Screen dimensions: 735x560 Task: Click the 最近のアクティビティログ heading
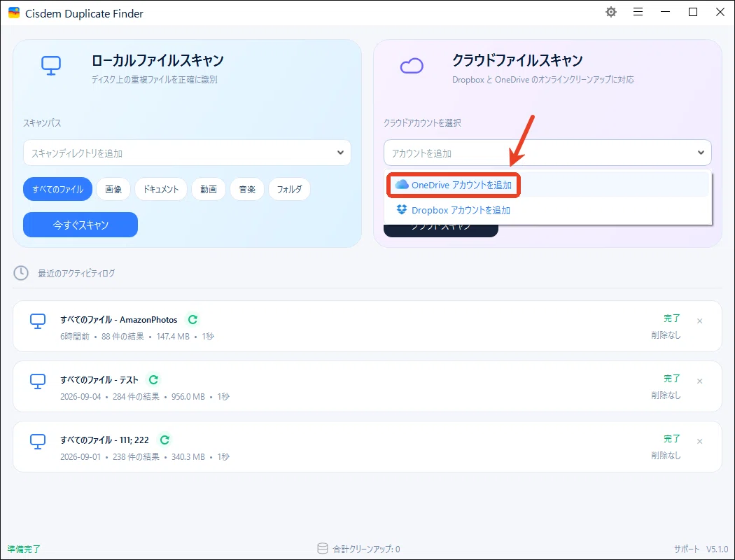(76, 273)
